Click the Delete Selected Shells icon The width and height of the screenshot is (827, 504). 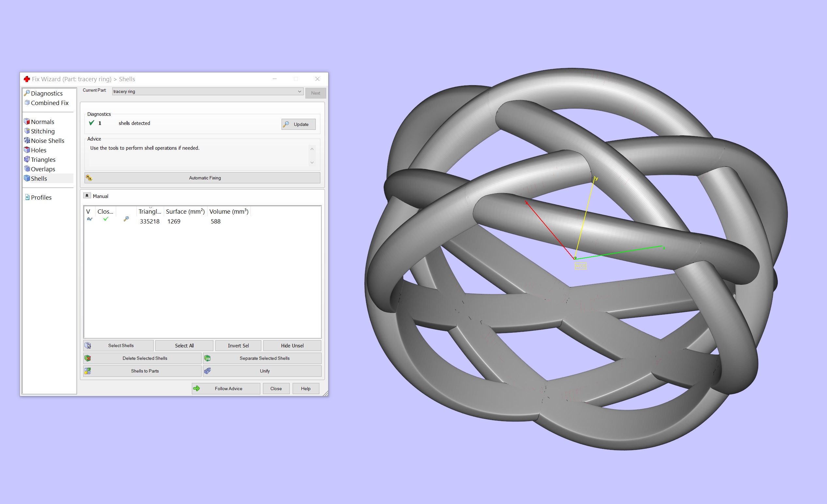click(x=88, y=359)
